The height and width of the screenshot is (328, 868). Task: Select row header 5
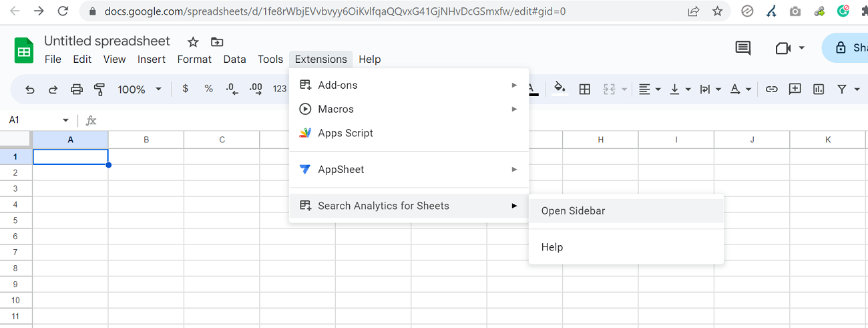tap(15, 220)
